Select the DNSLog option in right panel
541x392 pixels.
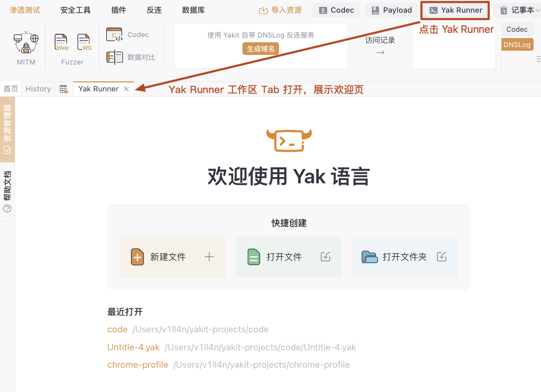(517, 44)
